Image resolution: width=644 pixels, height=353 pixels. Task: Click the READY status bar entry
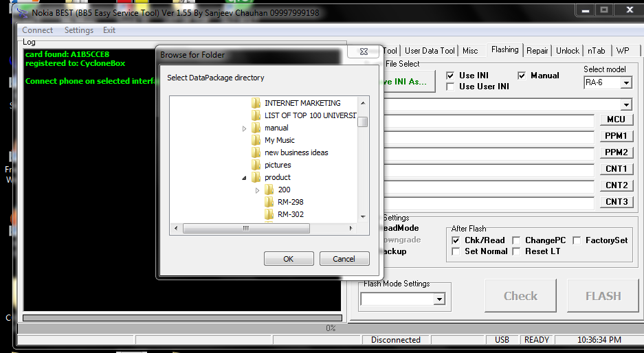[537, 339]
